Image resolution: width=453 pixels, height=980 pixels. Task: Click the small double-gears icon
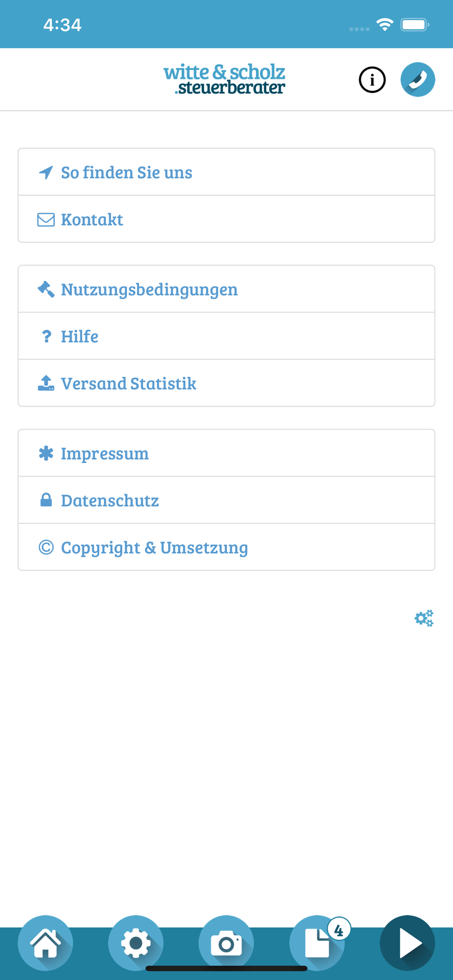[424, 618]
